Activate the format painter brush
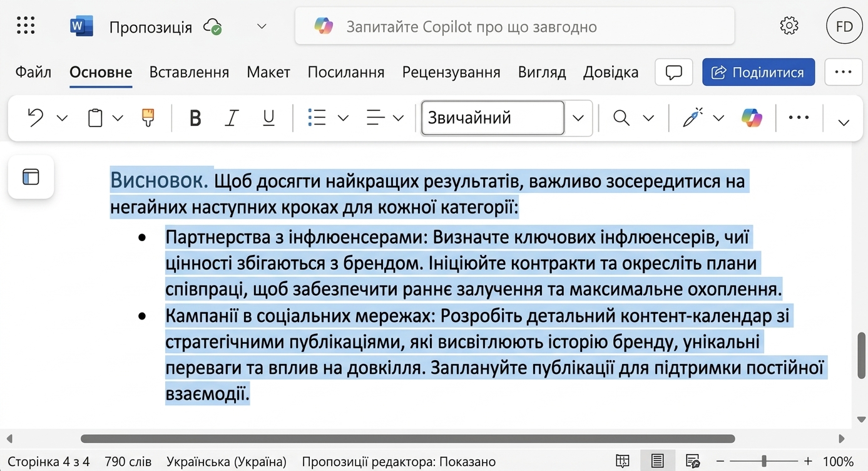The image size is (868, 471). pyautogui.click(x=148, y=118)
